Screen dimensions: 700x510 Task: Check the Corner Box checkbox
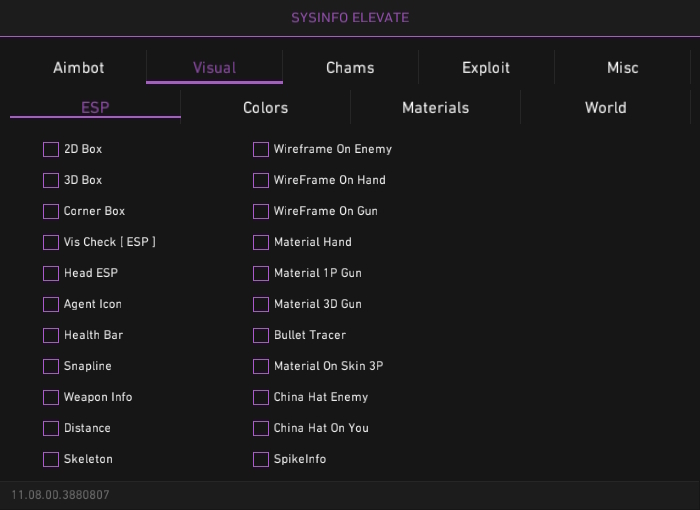click(x=51, y=211)
